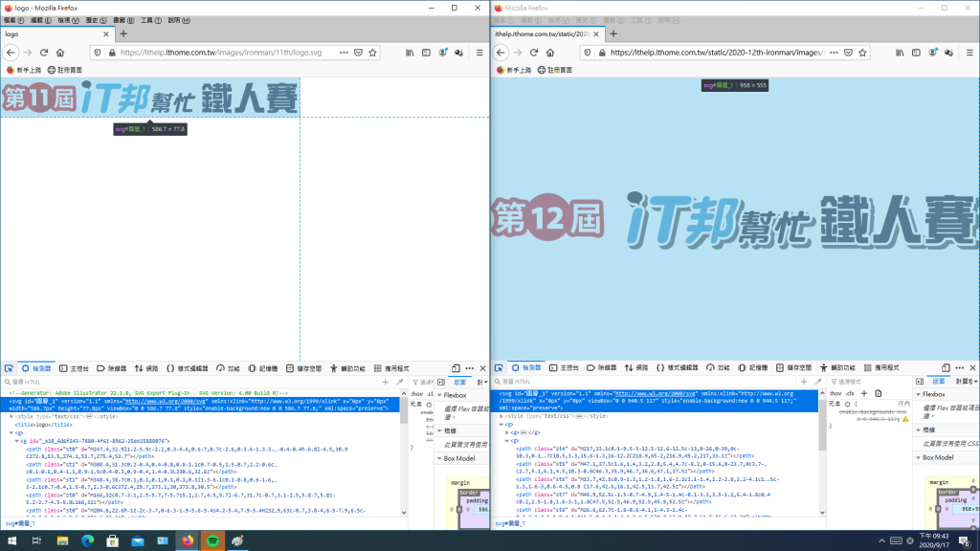980x551 pixels.
Task: Click the w3.org/2000/svg link in left markup
Action: pos(165,401)
